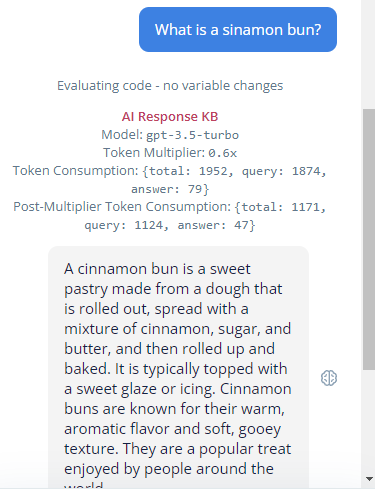Click the scrollbar track above the thumb
The width and height of the screenshot is (375, 493).
click(369, 54)
